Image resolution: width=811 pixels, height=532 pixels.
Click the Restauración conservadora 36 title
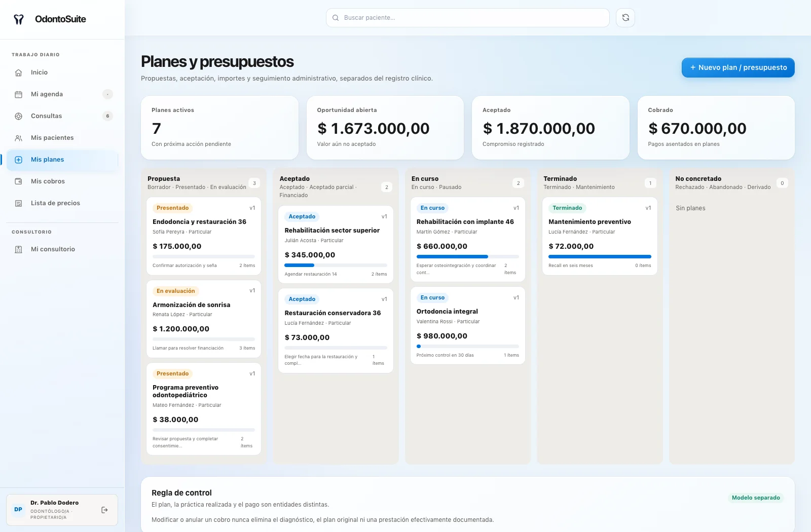[333, 313]
